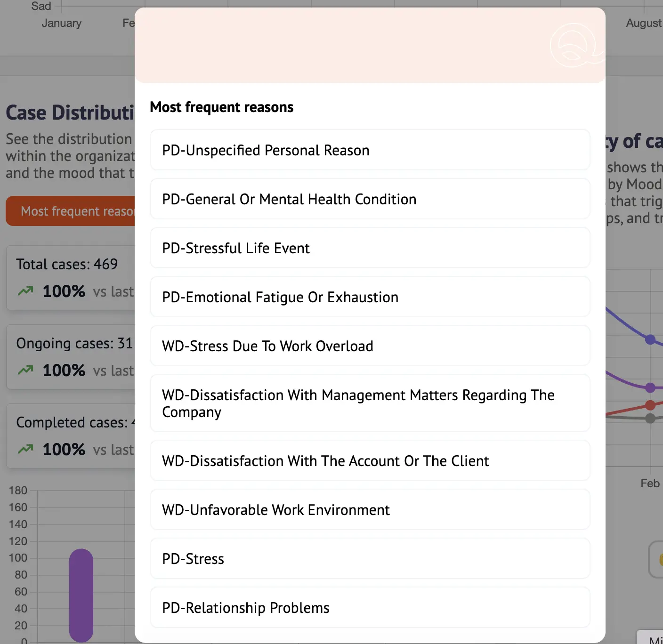Screen dimensions: 663x644
Task: Choose PD-Relationship Problems
Action: point(370,608)
